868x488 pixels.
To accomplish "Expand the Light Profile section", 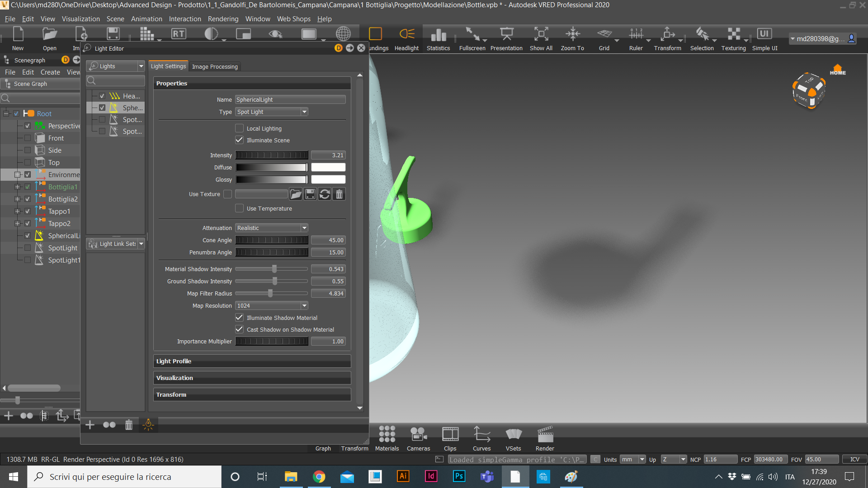I will point(252,361).
